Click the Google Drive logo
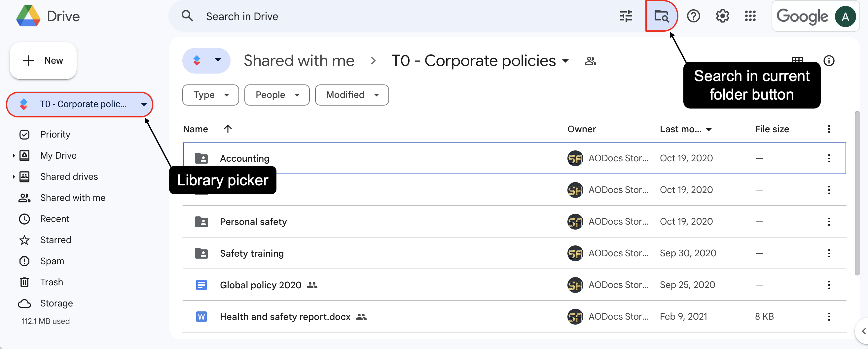Viewport: 868px width, 349px height. click(28, 16)
